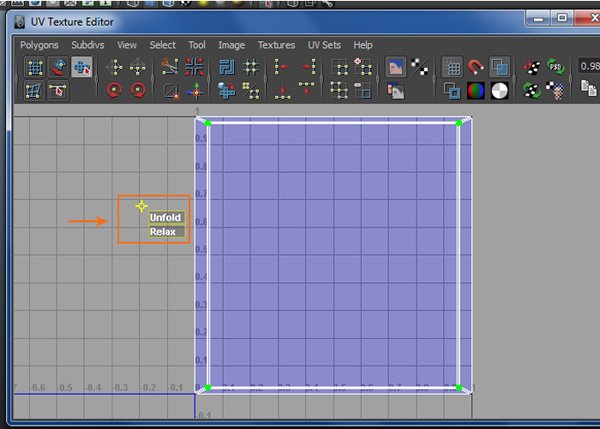Toggle dim image display
Viewport: 600px width, 429px height.
point(396,91)
